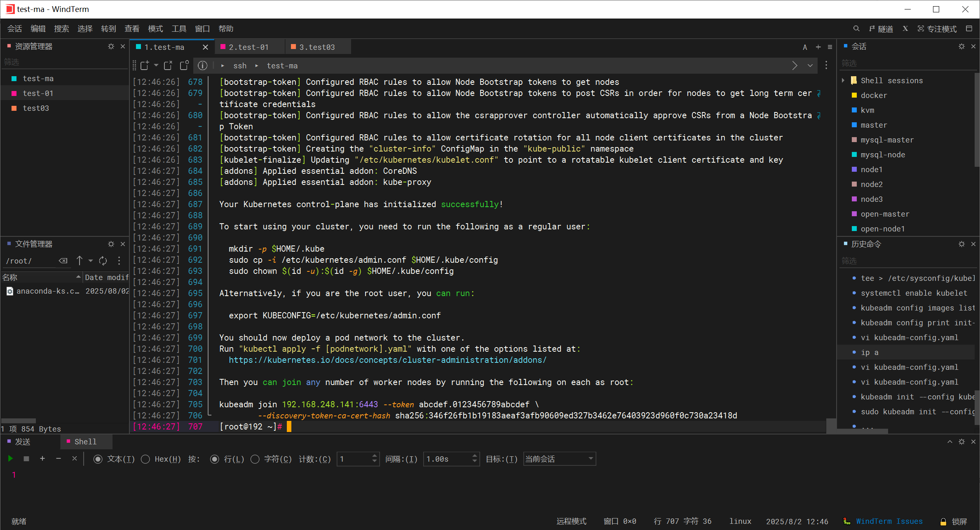Sort file list by 名称 column

click(41, 277)
